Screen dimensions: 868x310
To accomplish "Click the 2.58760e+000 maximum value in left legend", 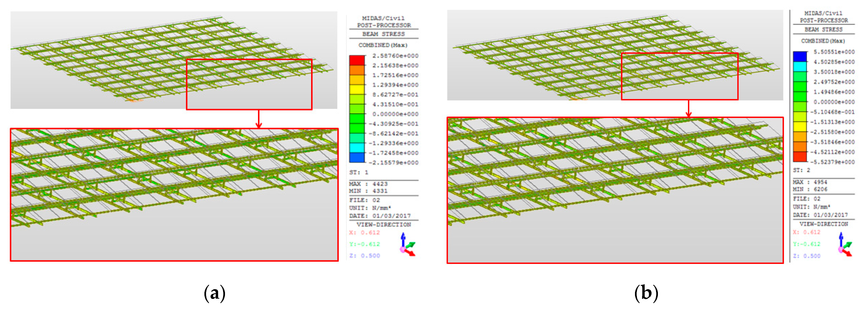I will (395, 56).
